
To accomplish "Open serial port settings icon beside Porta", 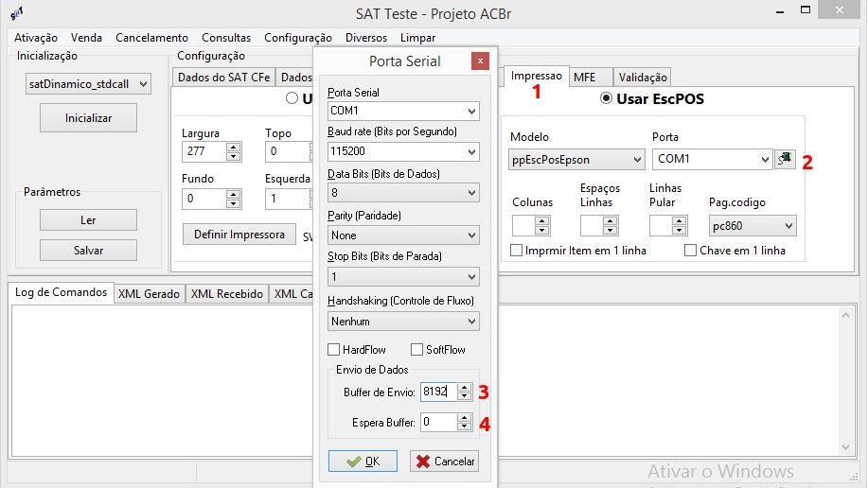I will click(x=785, y=159).
